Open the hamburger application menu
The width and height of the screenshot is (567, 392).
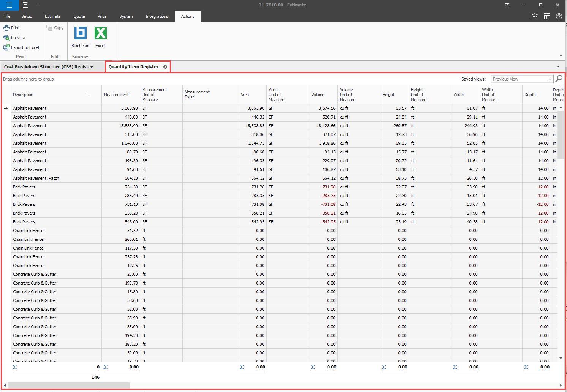[9, 5]
